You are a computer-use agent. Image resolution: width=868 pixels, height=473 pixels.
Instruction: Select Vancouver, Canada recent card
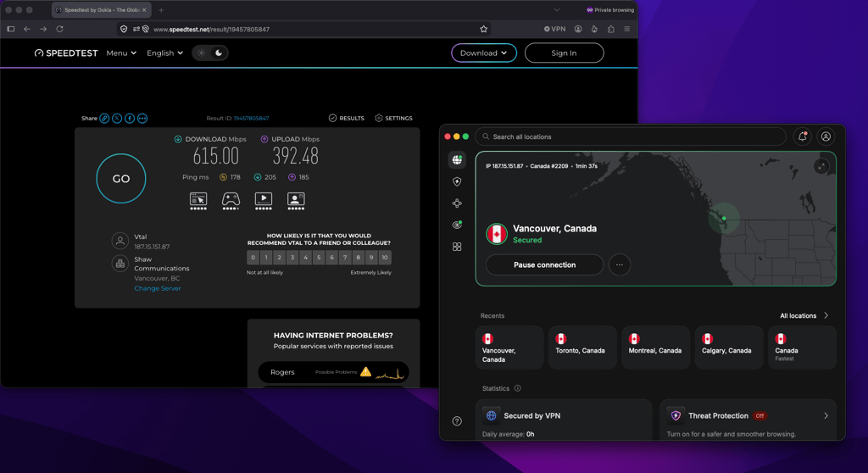point(509,348)
